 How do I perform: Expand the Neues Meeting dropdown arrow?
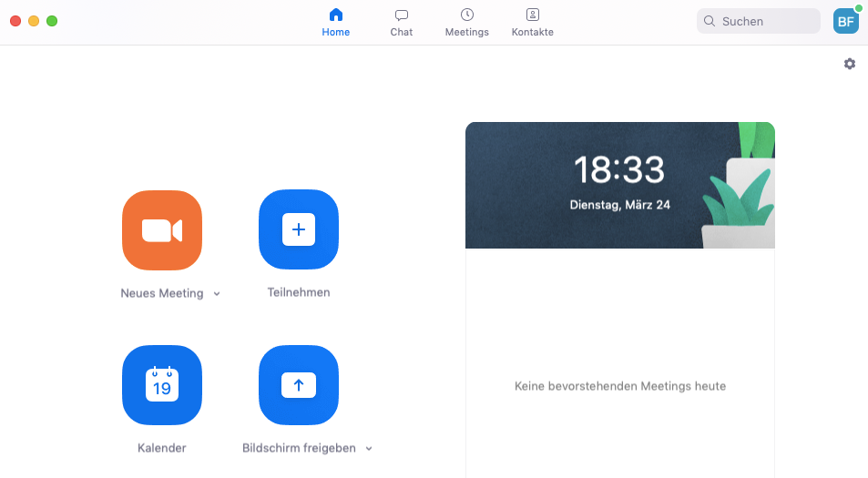pyautogui.click(x=217, y=294)
